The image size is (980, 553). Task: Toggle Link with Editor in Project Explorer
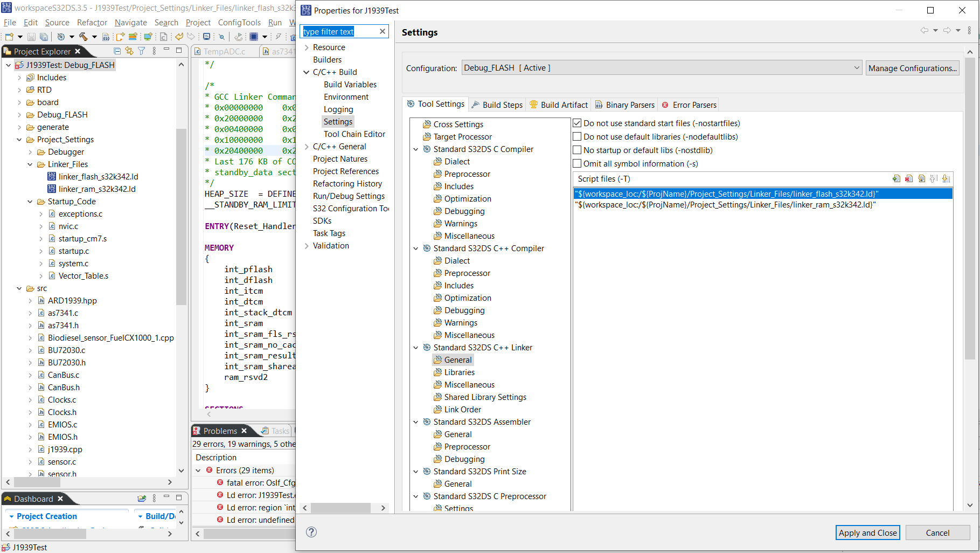click(x=129, y=51)
